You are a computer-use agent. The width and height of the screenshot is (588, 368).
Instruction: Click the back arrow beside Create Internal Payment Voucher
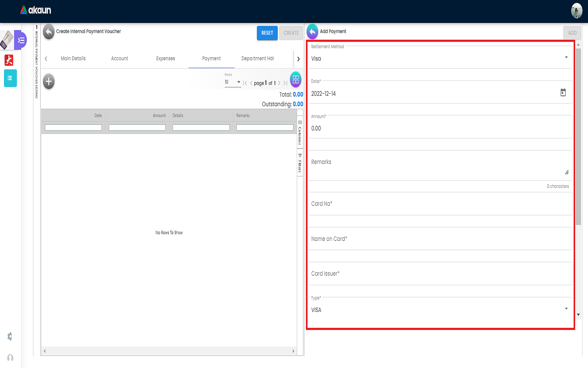click(x=49, y=32)
